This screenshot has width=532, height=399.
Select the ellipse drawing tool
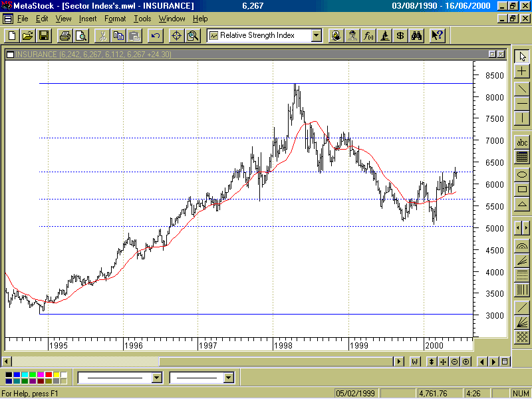coord(522,174)
